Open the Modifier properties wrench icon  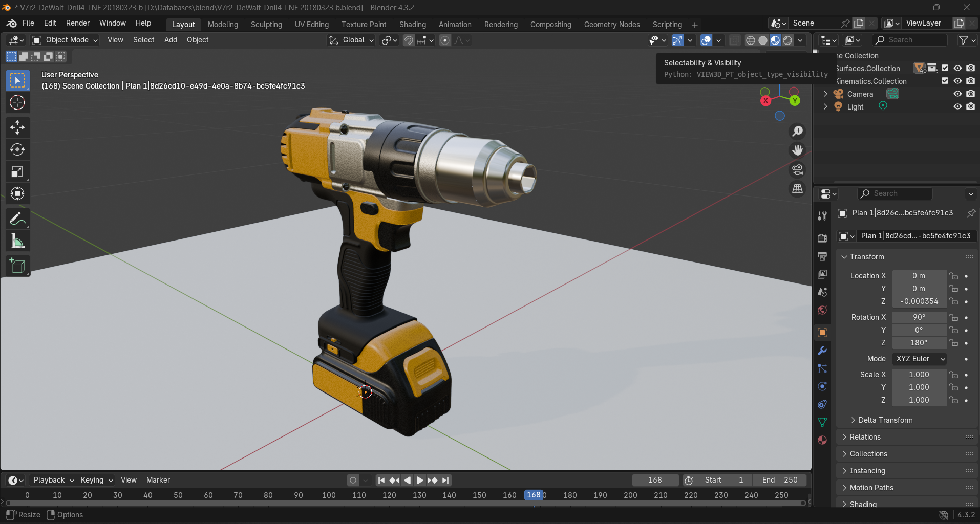822,351
